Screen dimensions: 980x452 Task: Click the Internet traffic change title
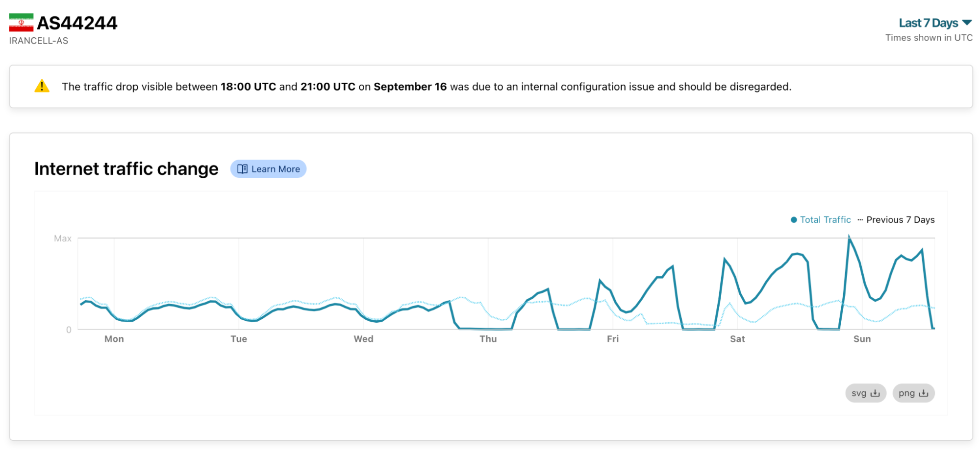point(126,169)
